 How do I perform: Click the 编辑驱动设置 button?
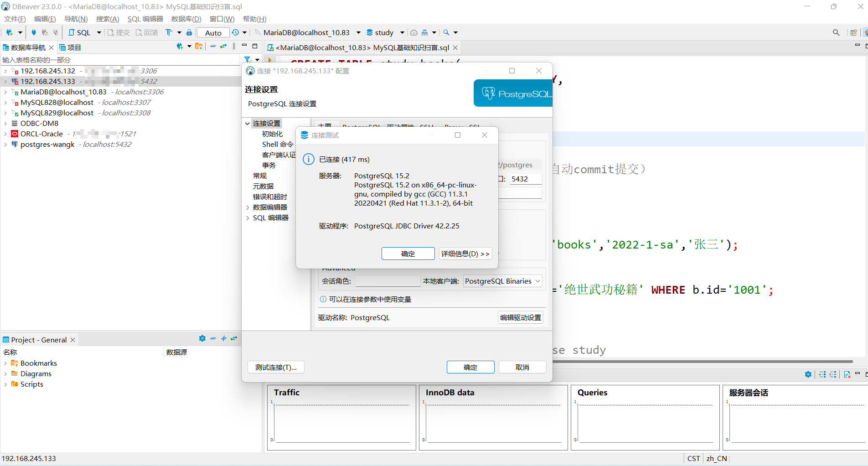[520, 317]
